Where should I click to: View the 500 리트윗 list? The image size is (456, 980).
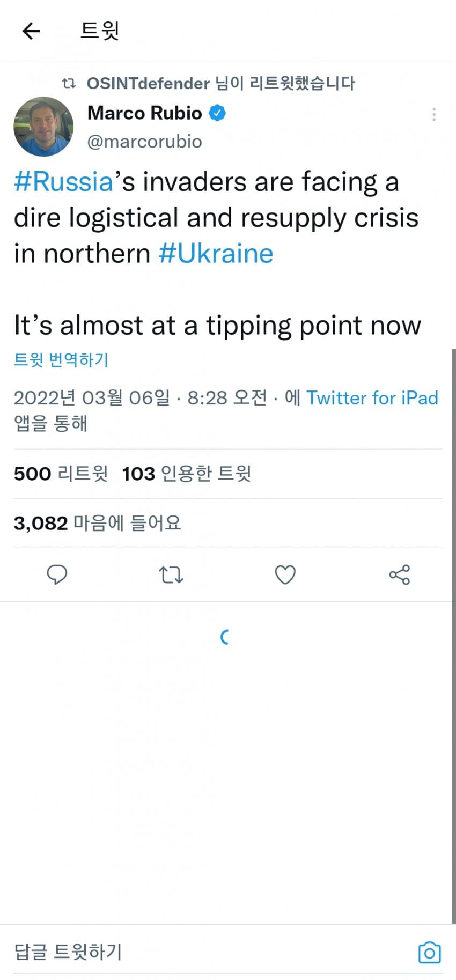click(61, 474)
